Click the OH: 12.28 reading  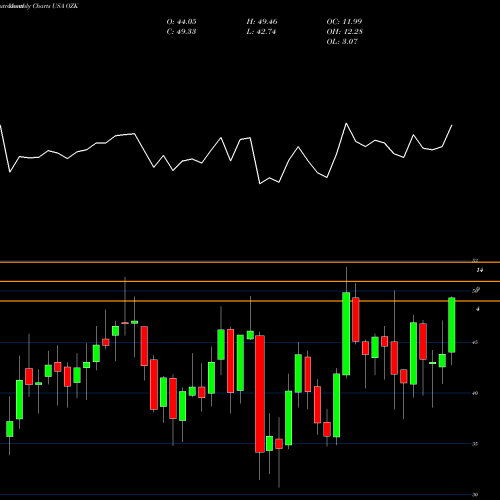[345, 32]
